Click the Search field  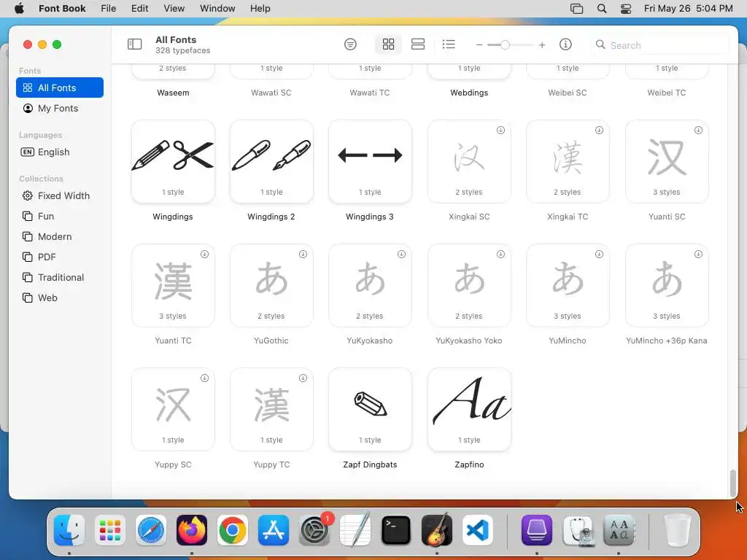click(659, 44)
